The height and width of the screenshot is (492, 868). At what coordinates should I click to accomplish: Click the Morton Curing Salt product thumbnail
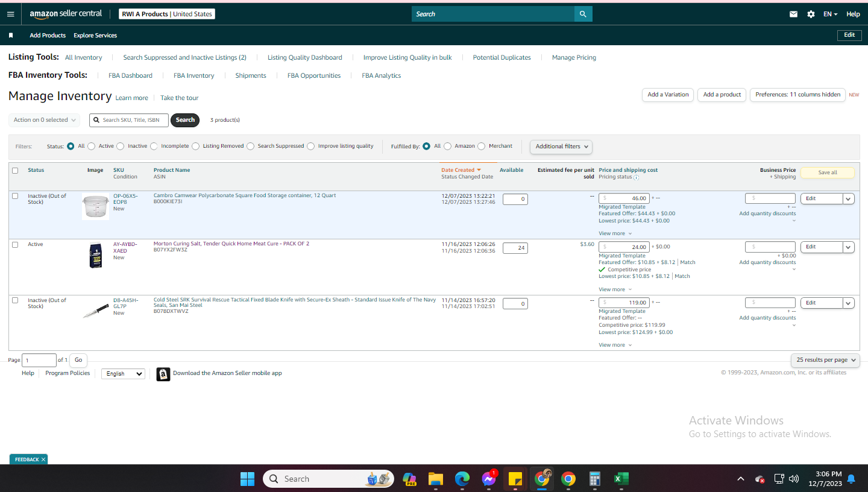pos(95,256)
